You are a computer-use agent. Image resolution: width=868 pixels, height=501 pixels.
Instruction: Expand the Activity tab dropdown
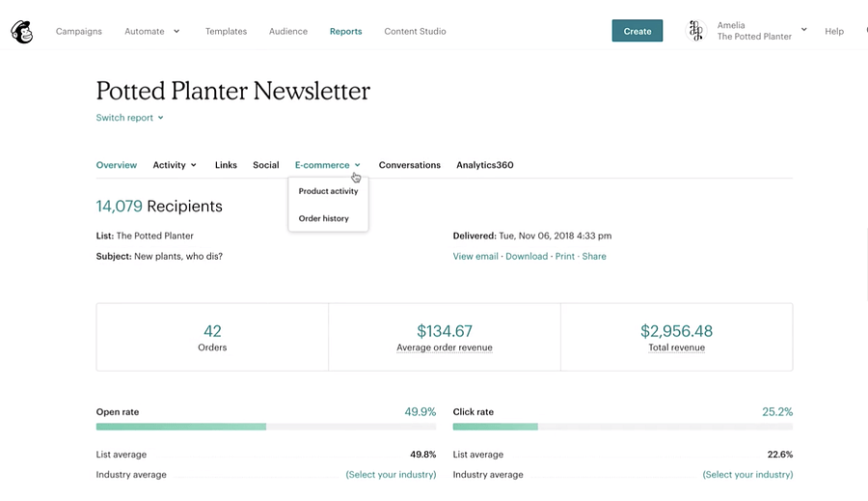tap(175, 165)
